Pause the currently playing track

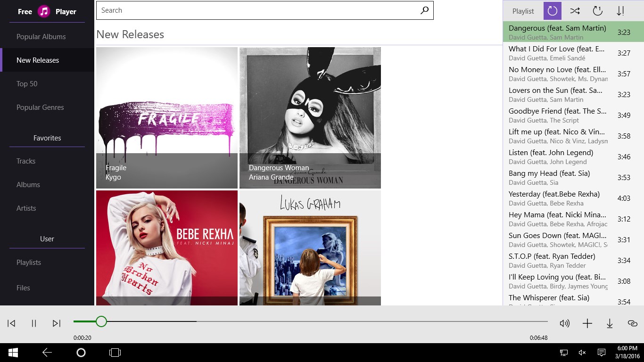pyautogui.click(x=33, y=323)
